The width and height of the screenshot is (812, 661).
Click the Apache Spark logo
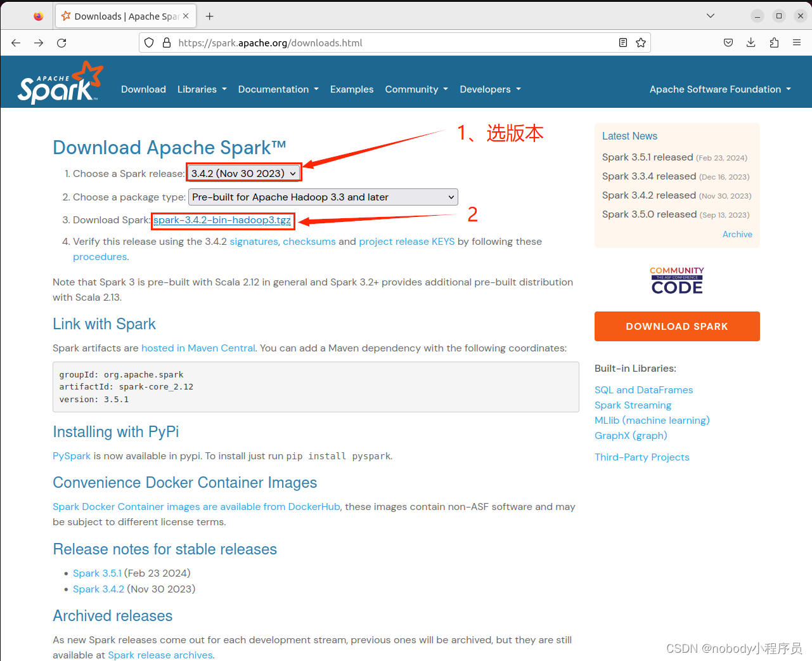click(60, 82)
